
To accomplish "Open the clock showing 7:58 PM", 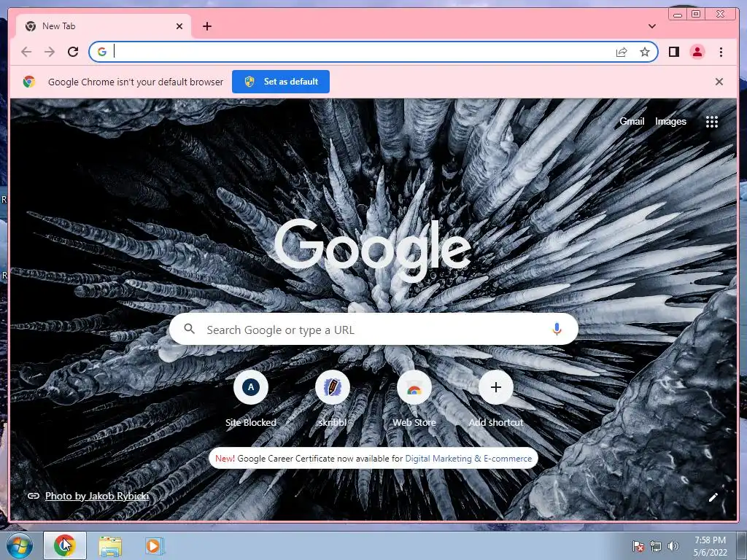I will [710, 546].
